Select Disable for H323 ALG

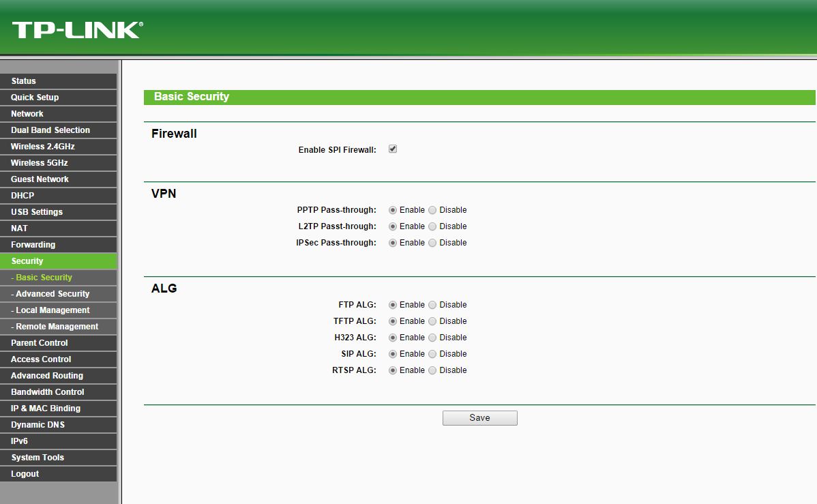click(432, 338)
